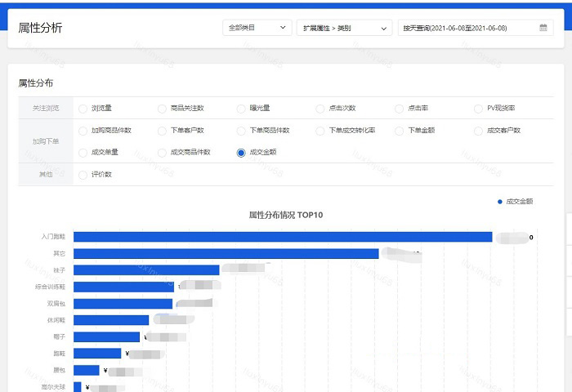
Task: Select the 评价数 radio option
Action: (x=83, y=175)
